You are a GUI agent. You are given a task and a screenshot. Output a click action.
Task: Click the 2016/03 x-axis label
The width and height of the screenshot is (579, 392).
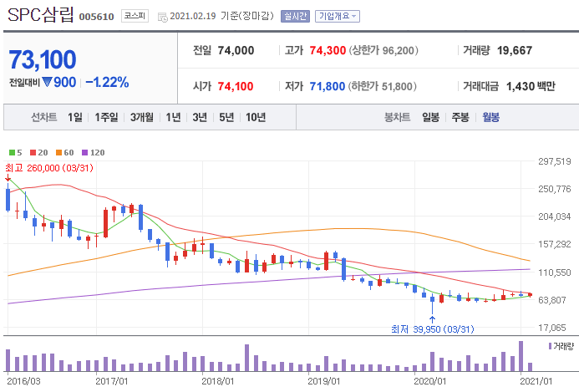point(23,381)
